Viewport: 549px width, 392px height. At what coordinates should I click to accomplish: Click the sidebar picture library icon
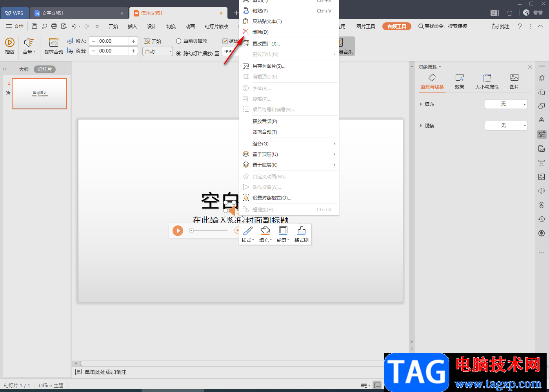tap(542, 177)
